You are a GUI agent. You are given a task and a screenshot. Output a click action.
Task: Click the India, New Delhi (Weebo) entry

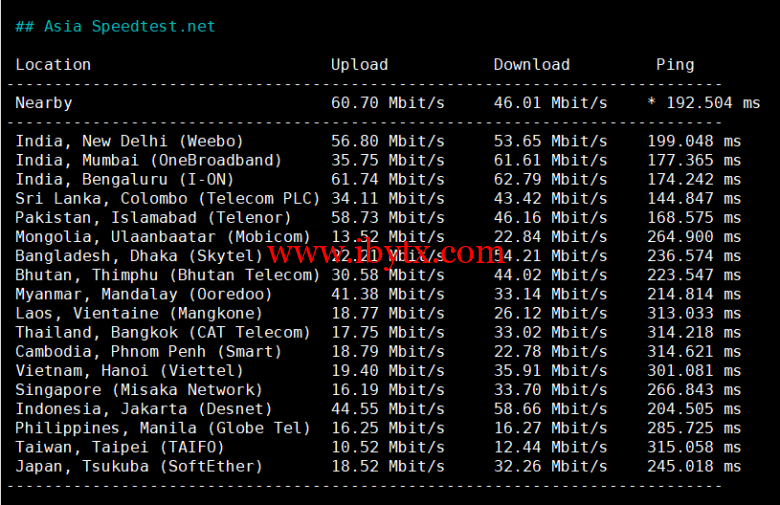point(129,141)
